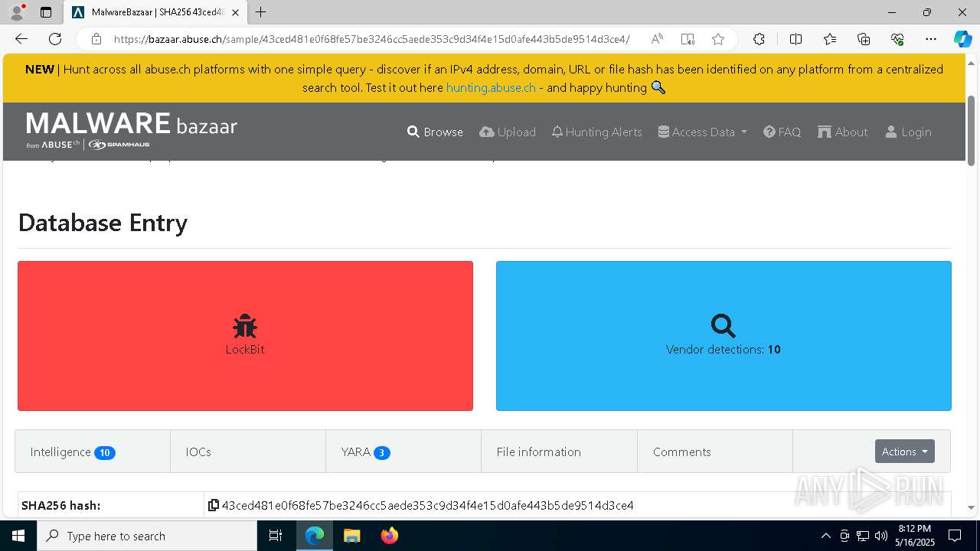Follow the hunting.abuse.ch link
This screenshot has width=980, height=551.
(x=491, y=87)
